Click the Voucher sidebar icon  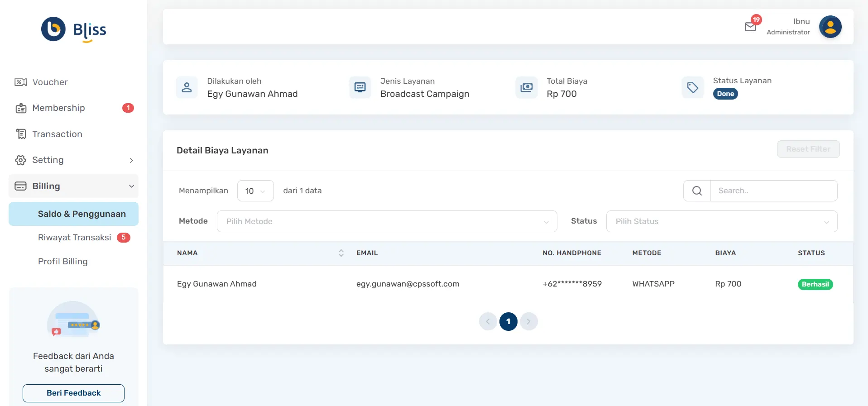click(21, 82)
